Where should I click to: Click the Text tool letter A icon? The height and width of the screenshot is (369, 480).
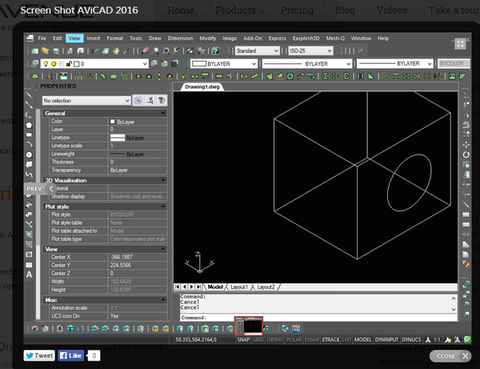tap(29, 275)
